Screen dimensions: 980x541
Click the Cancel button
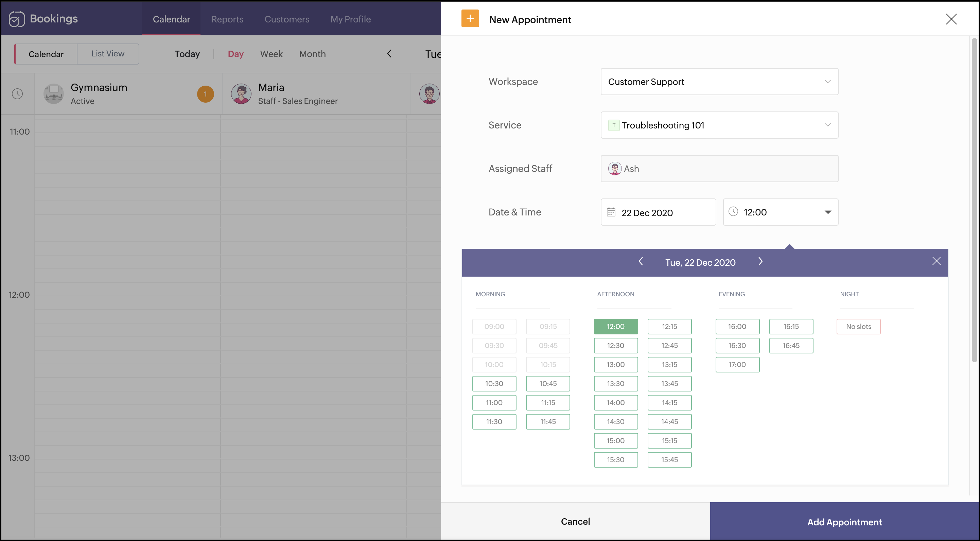tap(575, 522)
